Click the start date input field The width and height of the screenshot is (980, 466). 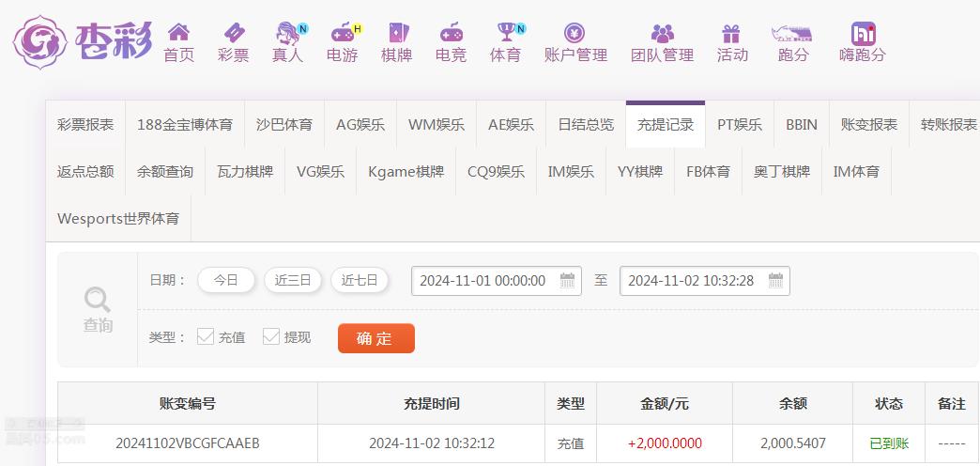497,281
